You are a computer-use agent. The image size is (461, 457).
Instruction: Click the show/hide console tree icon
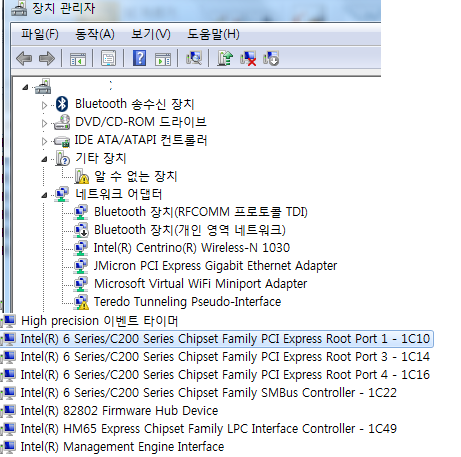(x=78, y=59)
